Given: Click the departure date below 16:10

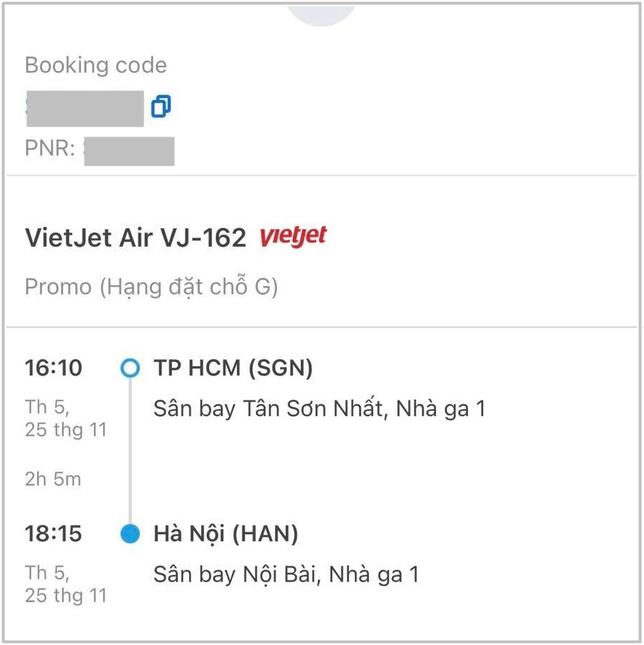Looking at the screenshot, I should pos(65,419).
